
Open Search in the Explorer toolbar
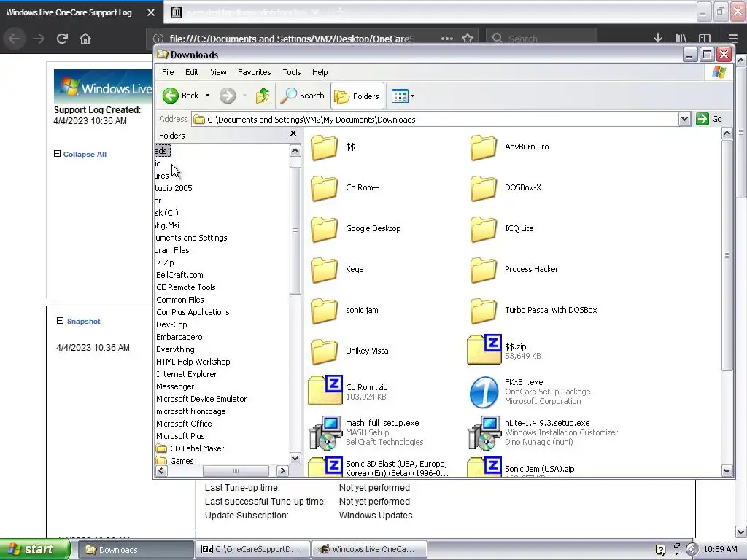(x=302, y=96)
